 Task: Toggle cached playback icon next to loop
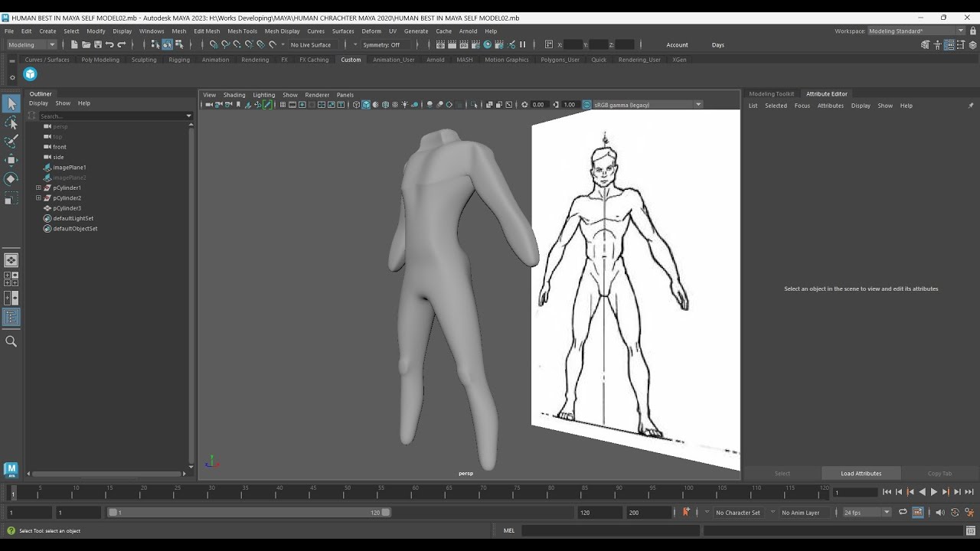tap(918, 513)
